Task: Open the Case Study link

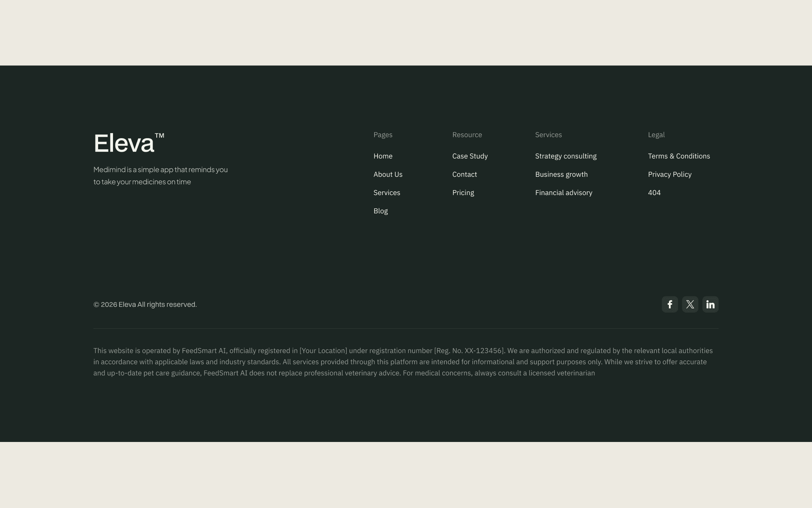Action: (470, 156)
